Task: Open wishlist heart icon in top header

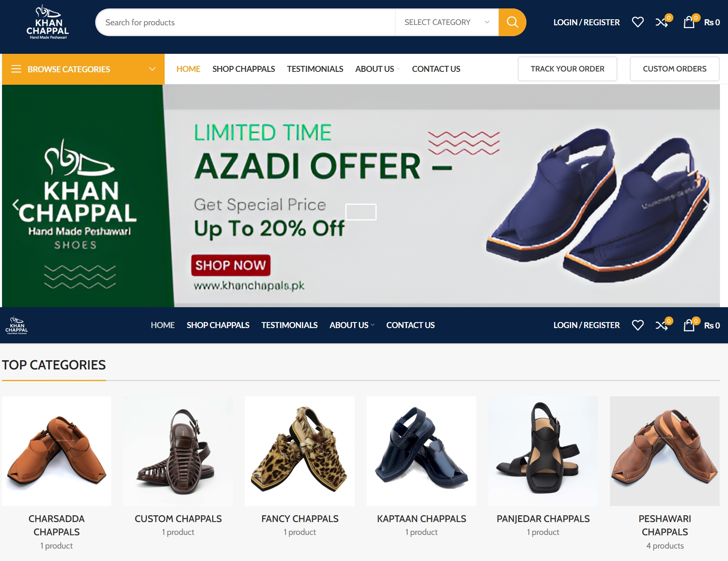Action: 638,22
